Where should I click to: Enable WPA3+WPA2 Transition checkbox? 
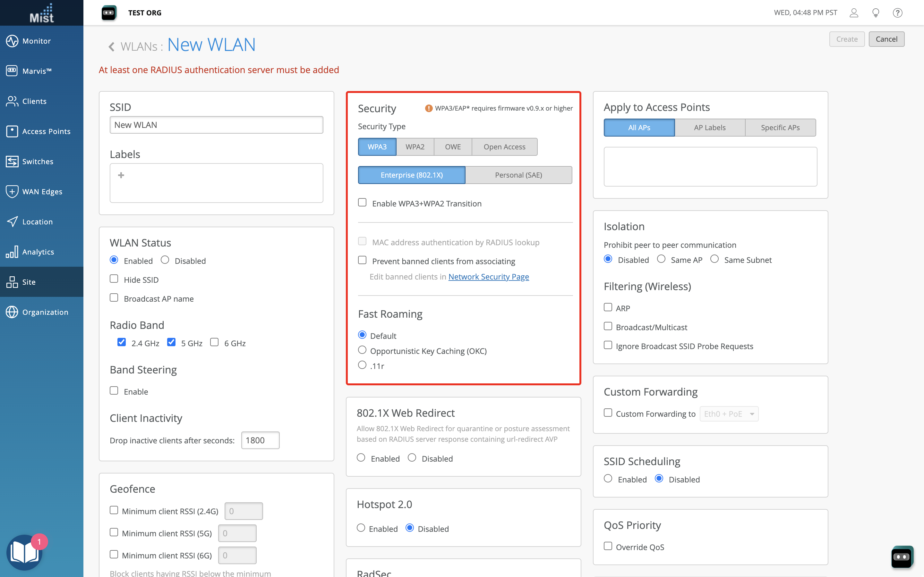[362, 203]
